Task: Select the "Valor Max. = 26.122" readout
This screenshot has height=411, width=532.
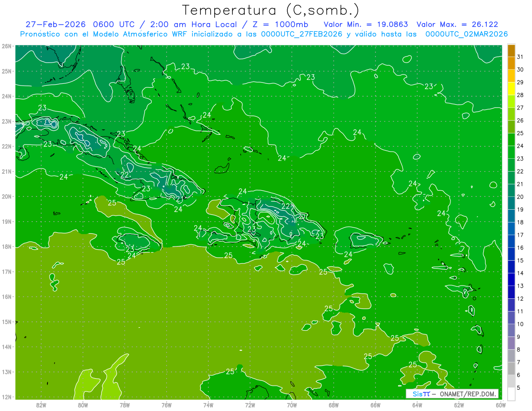Action: click(457, 24)
